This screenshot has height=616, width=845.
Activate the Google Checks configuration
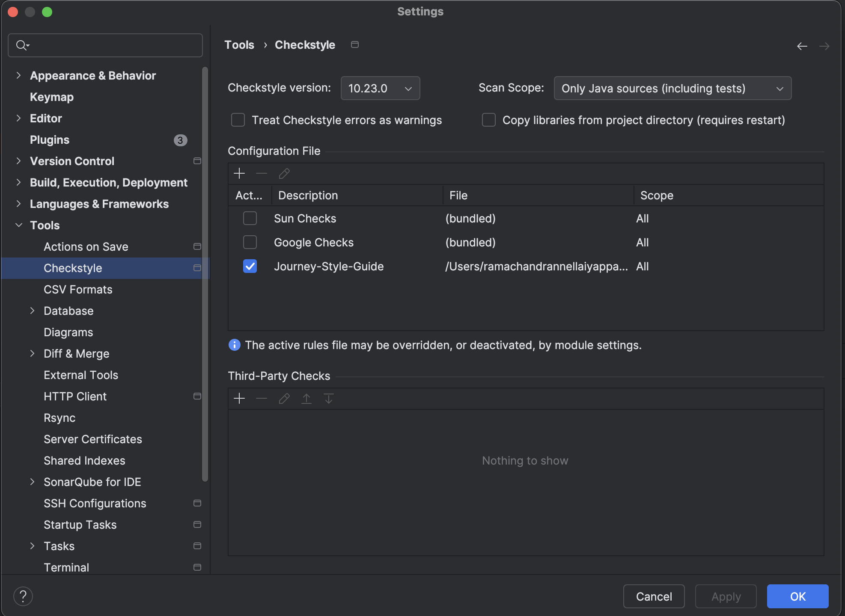click(250, 242)
